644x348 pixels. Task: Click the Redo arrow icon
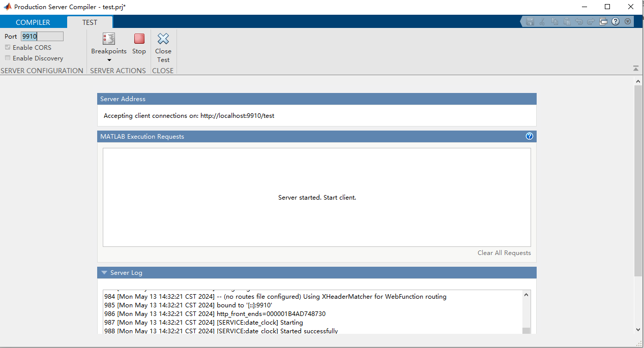[591, 22]
